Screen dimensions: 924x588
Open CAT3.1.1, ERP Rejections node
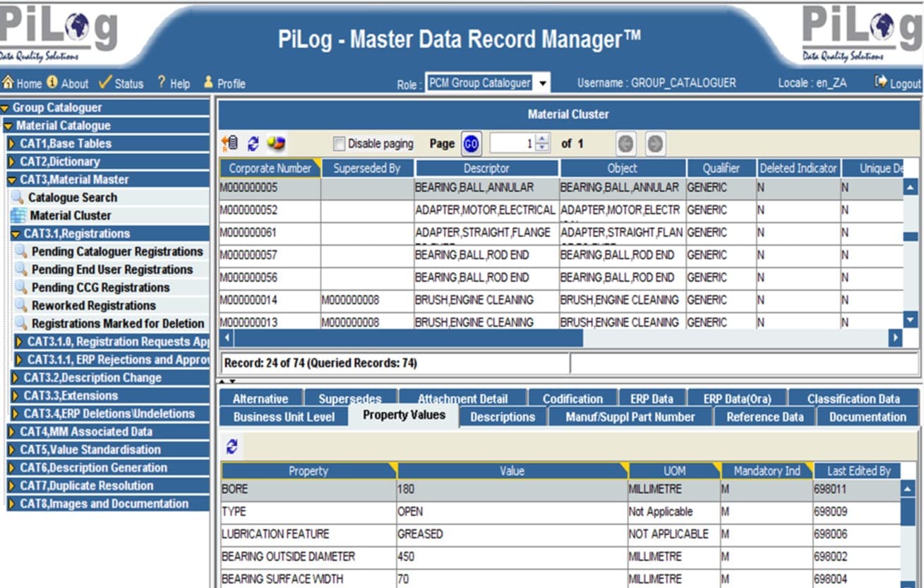tap(112, 359)
